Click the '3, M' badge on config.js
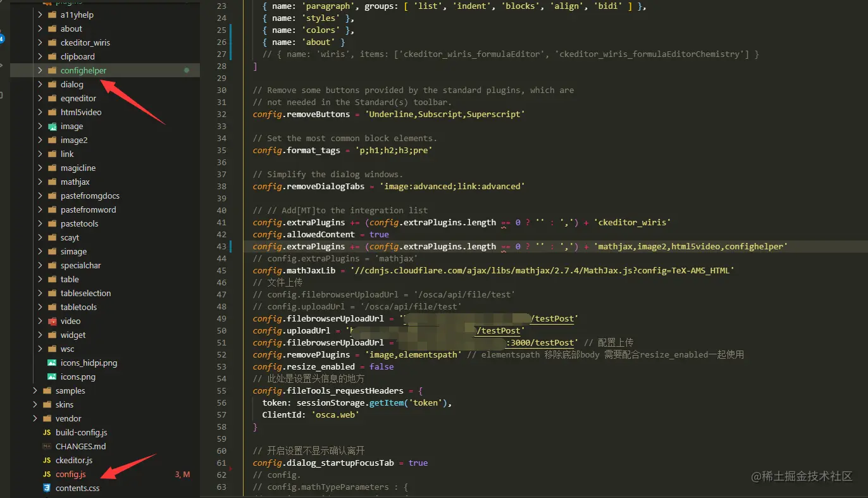 pyautogui.click(x=182, y=474)
